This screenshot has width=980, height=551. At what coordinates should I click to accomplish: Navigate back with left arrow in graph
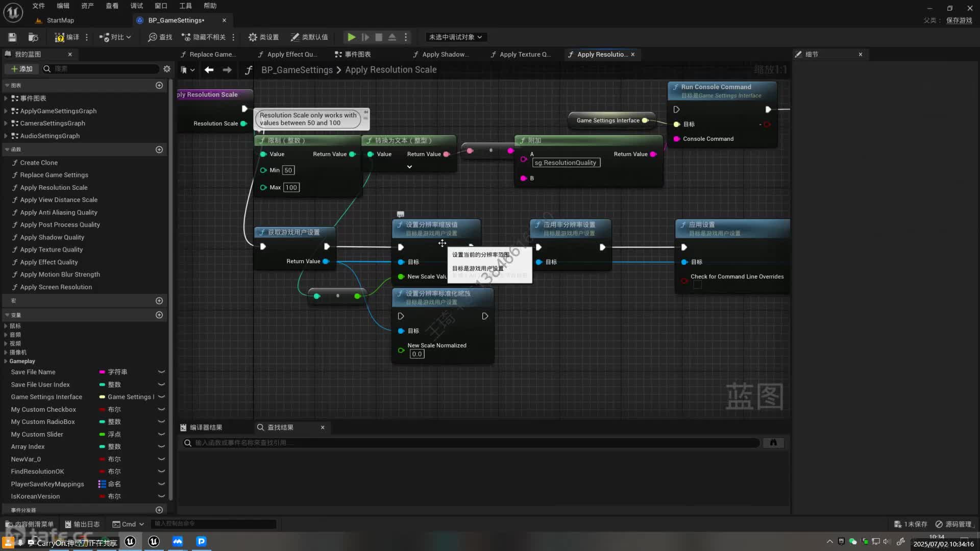209,70
